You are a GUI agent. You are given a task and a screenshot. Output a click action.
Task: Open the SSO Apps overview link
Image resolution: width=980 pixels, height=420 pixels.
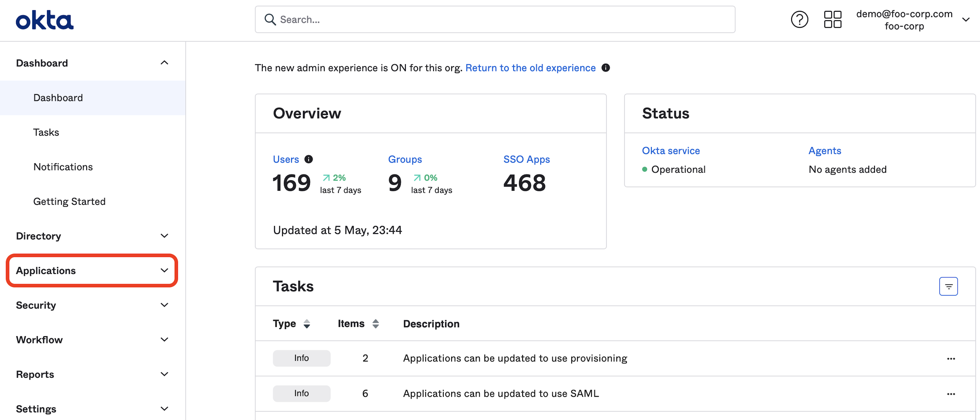pos(526,159)
